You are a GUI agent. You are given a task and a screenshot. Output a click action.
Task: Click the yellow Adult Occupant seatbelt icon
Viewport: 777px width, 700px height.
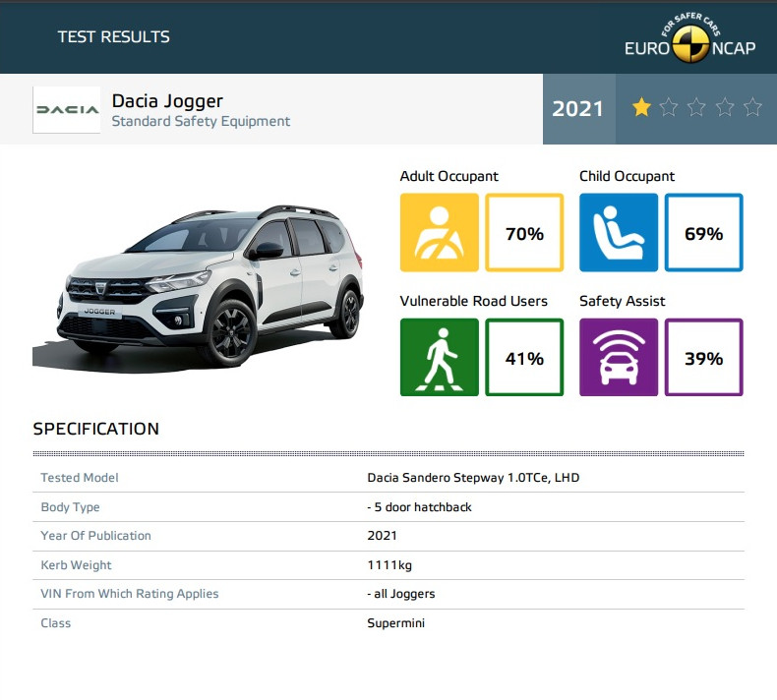[x=439, y=232]
